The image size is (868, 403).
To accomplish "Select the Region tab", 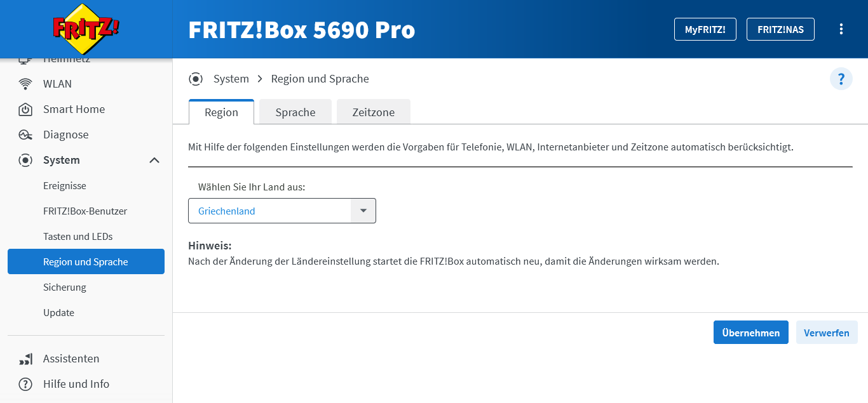I will tap(221, 112).
